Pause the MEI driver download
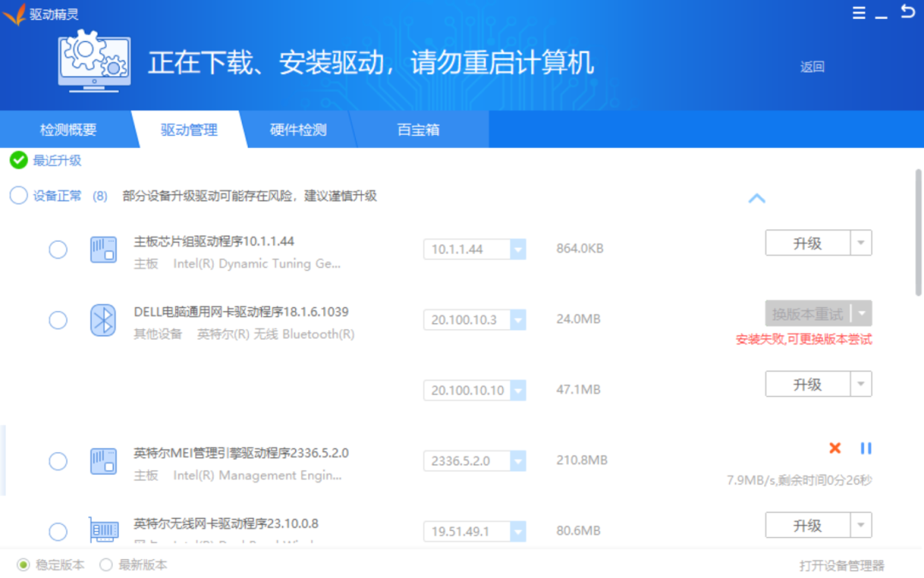The image size is (924, 578). tap(866, 448)
